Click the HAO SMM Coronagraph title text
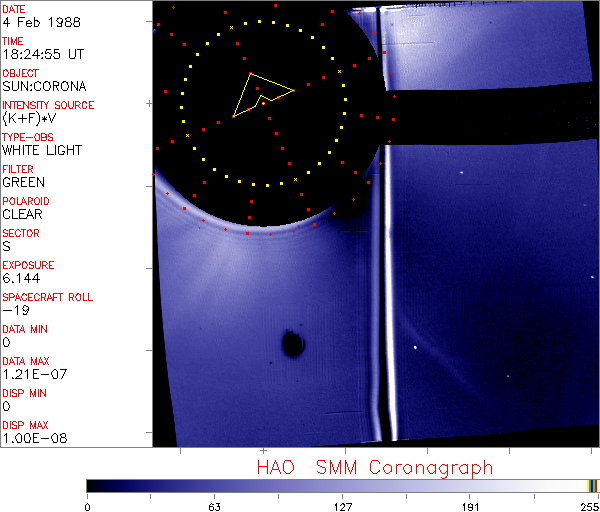This screenshot has height=512, width=600. [x=375, y=467]
